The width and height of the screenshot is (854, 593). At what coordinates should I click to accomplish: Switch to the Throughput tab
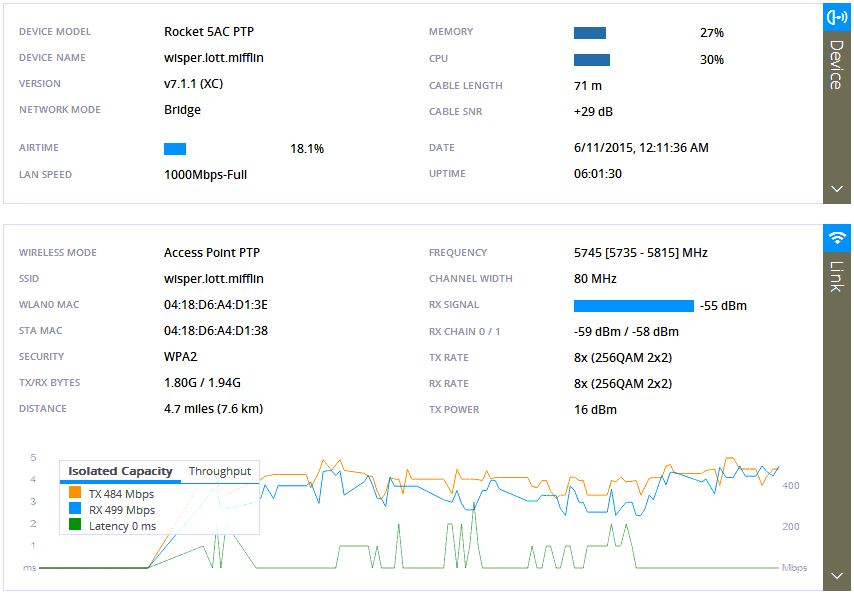coord(220,471)
